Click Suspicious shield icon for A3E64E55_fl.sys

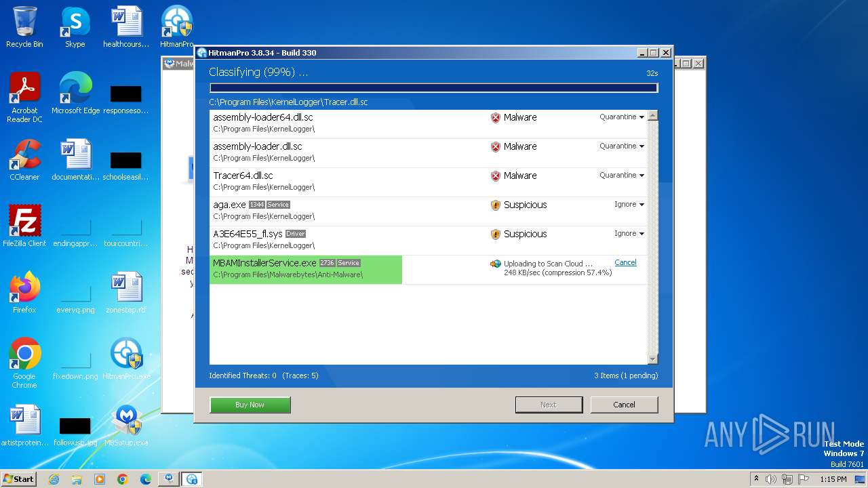[496, 235]
